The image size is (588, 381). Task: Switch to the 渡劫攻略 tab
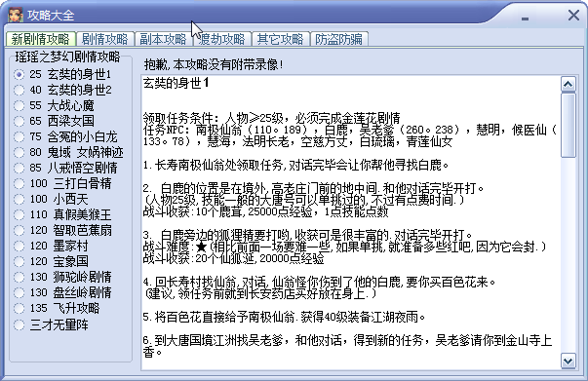(221, 39)
